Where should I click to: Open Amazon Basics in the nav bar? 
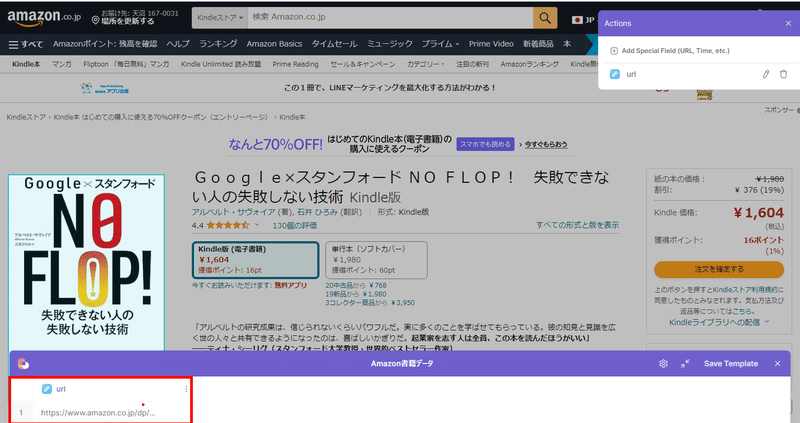point(274,44)
